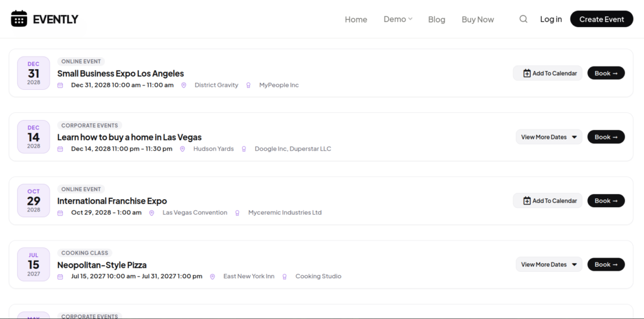The image size is (644, 319).
Task: Click Myceremic Industries Ltd text
Action: [285, 212]
